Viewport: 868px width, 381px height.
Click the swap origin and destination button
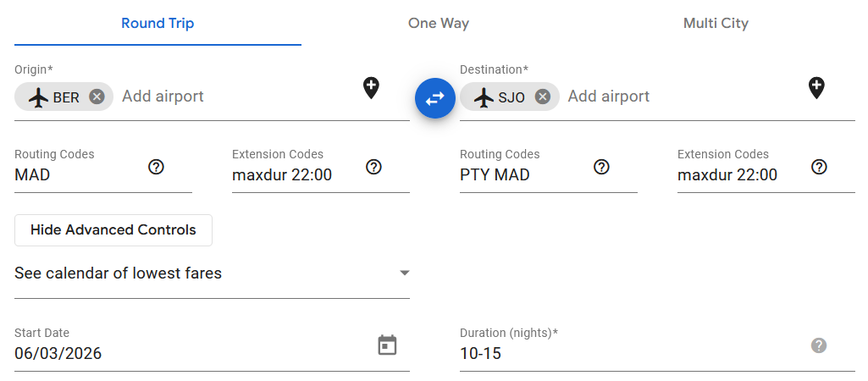coord(435,98)
